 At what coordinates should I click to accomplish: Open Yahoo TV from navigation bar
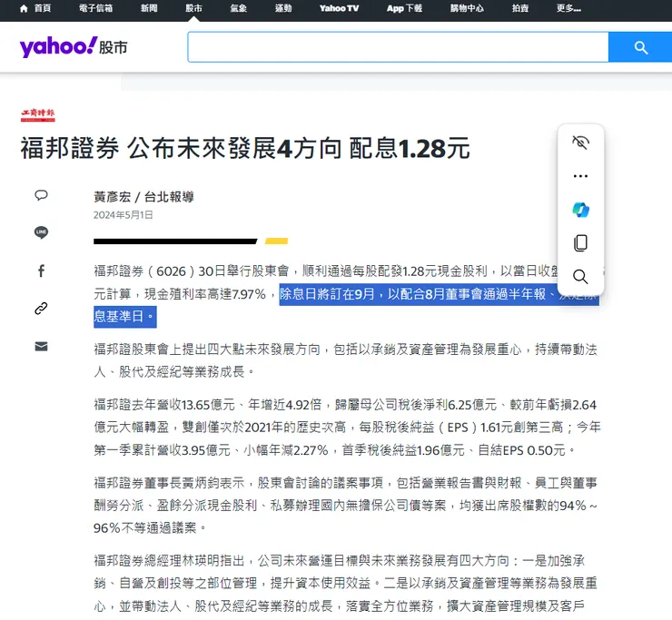click(339, 8)
